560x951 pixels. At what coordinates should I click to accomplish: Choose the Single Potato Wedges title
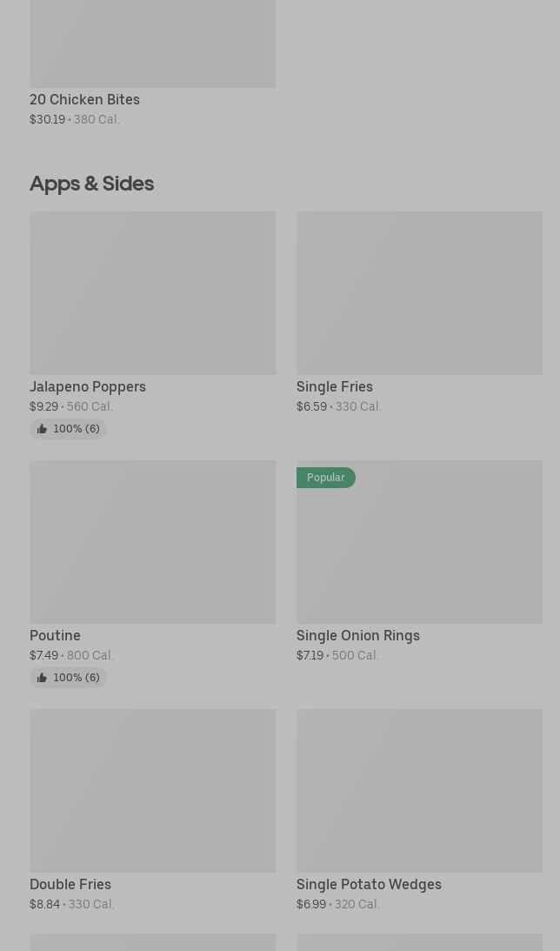click(369, 884)
